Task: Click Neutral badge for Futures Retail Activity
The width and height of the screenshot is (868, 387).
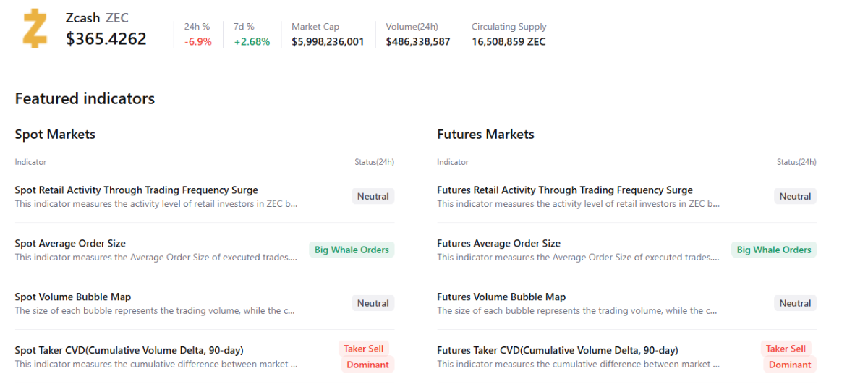Action: 795,196
